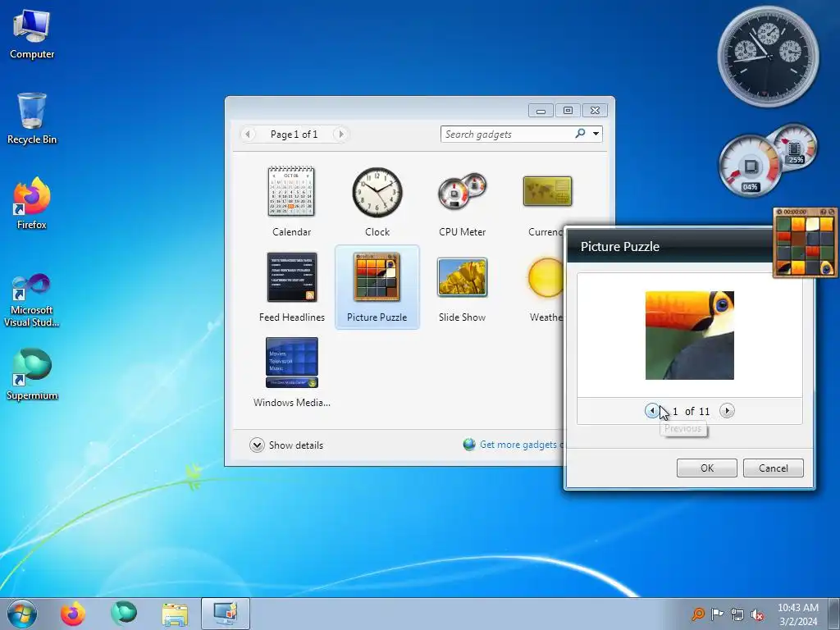Open the Windows Start menu
This screenshot has width=840, height=630.
(22, 614)
